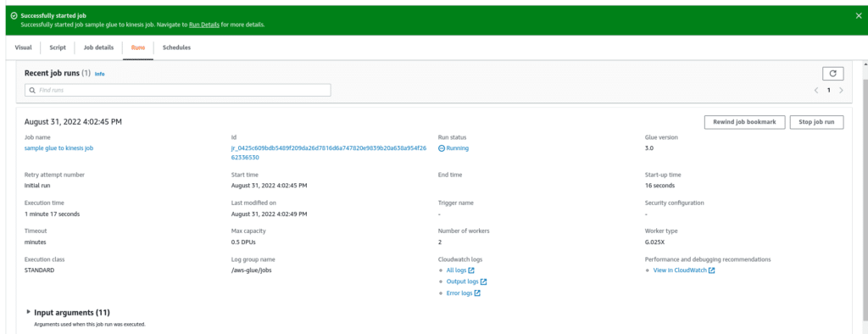Viewport: 868px width, 334px height.
Task: Click the success checkmark icon in banner
Action: point(14,15)
